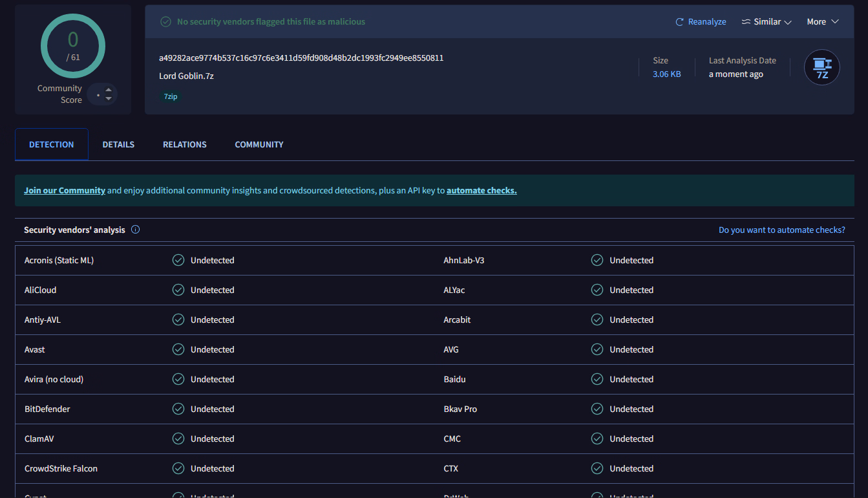Vote down on the Community Score
The height and width of the screenshot is (498, 868).
point(109,99)
